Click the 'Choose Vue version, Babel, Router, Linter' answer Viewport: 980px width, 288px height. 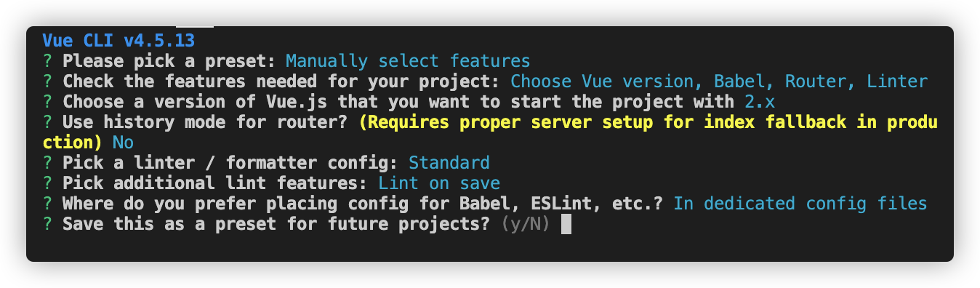click(718, 81)
